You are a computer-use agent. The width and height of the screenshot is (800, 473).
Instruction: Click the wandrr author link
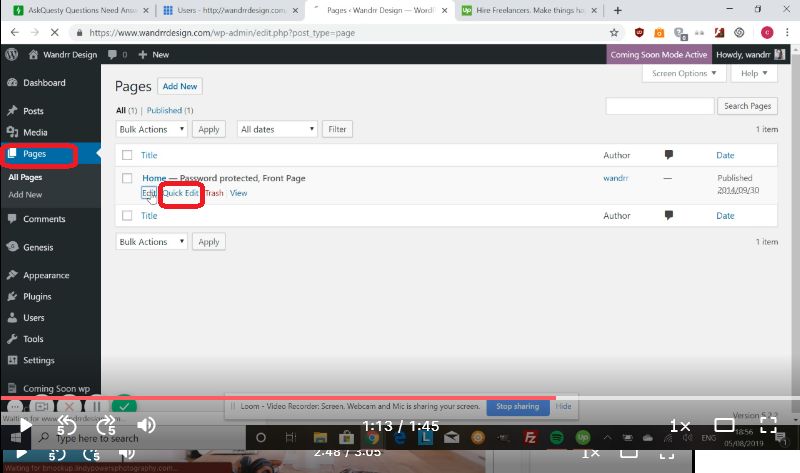[x=616, y=178]
